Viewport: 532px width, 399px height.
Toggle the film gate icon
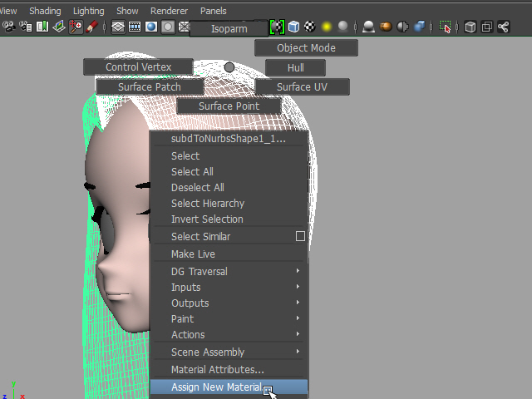coord(134,27)
